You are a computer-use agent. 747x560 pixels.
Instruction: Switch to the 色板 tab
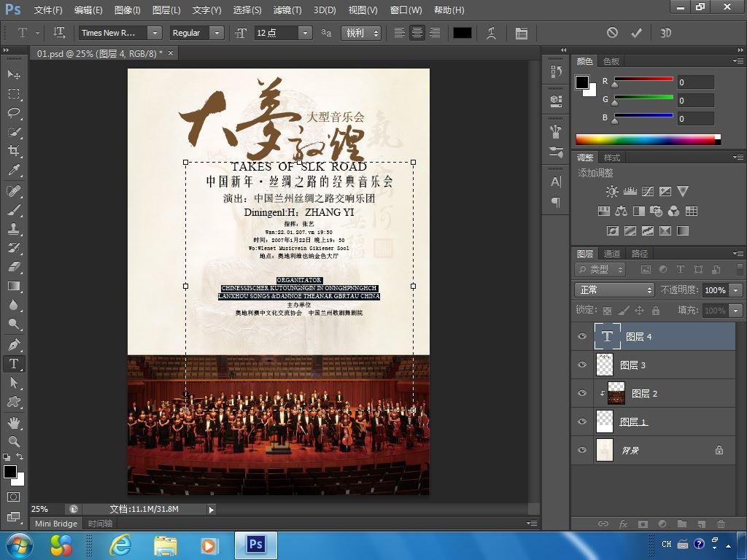pyautogui.click(x=611, y=61)
